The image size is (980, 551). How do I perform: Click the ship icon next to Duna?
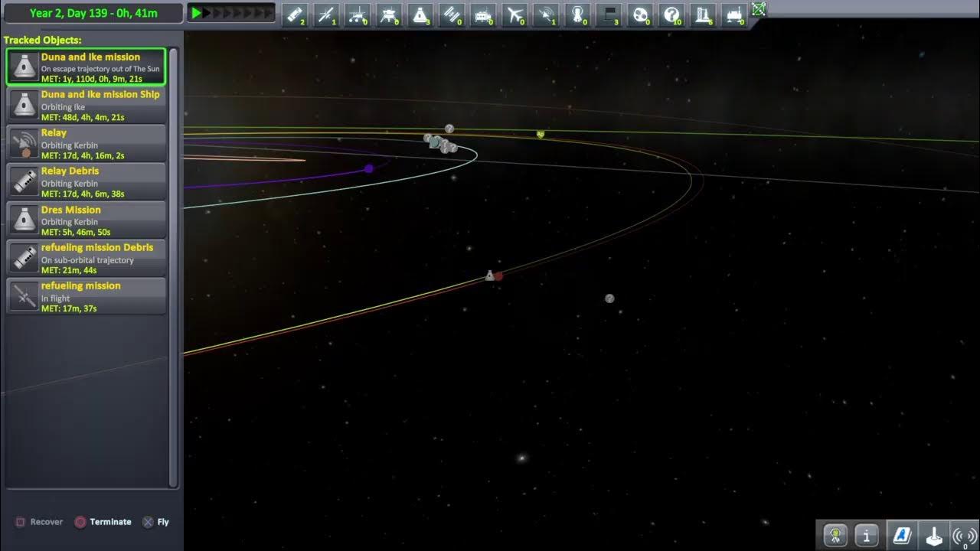[x=489, y=275]
